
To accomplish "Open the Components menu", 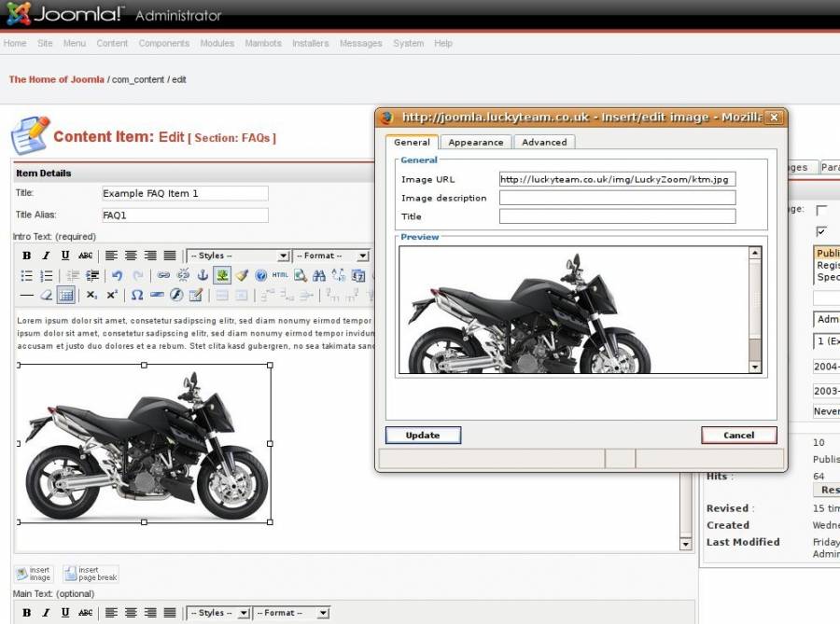I will point(163,43).
